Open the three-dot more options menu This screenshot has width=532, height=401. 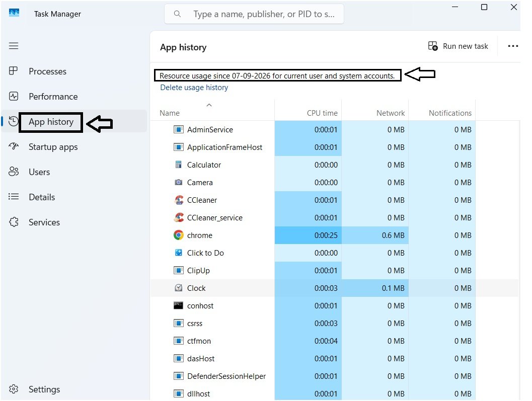(x=513, y=46)
